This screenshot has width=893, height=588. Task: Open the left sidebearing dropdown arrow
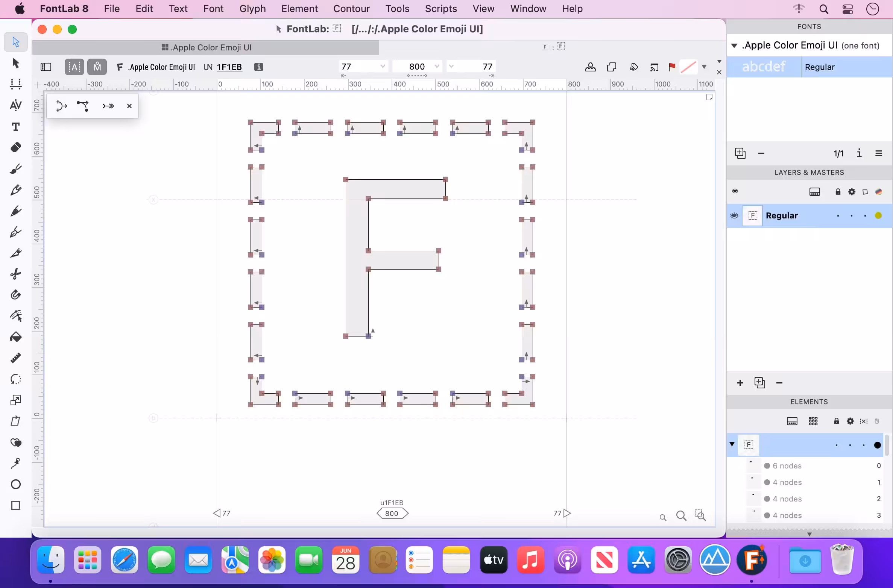(x=383, y=67)
